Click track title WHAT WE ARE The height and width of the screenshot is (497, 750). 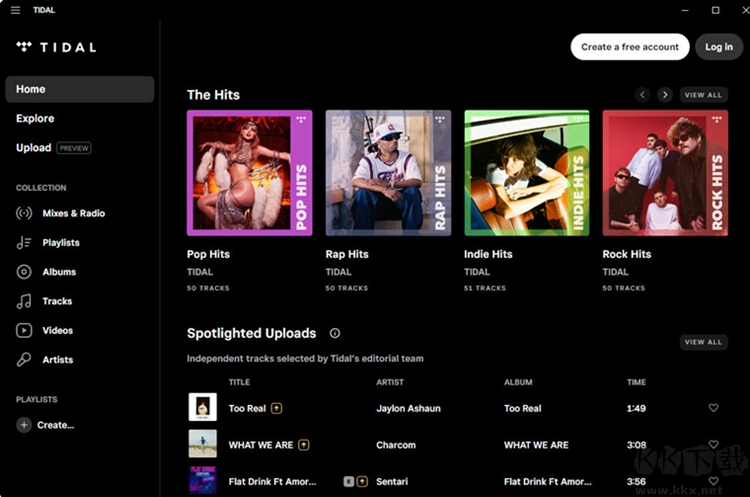(x=261, y=445)
